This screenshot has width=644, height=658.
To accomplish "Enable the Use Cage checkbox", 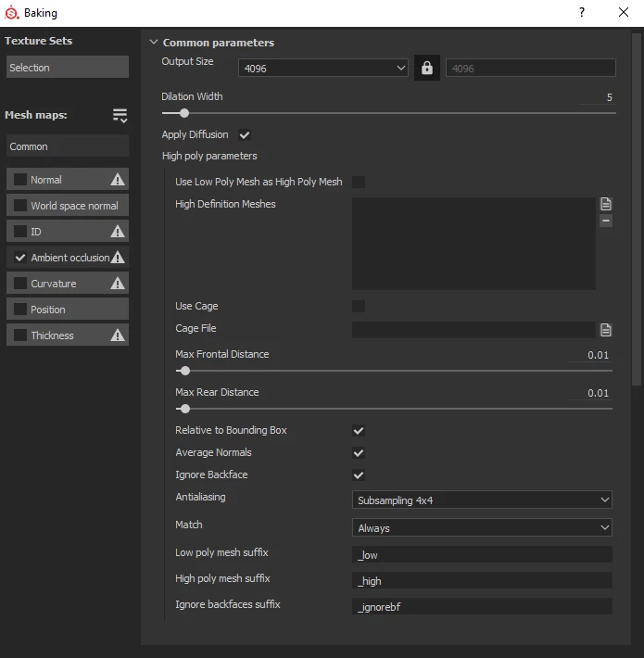I will tap(359, 307).
